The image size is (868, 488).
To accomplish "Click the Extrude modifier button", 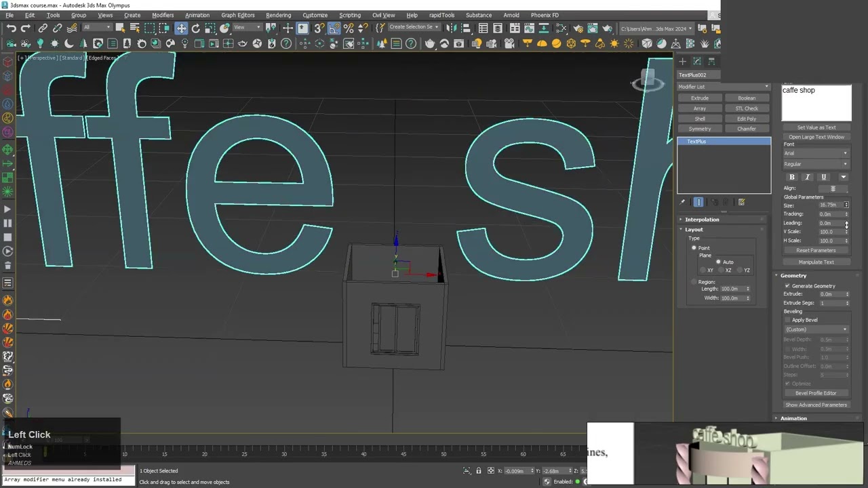I will click(x=700, y=98).
